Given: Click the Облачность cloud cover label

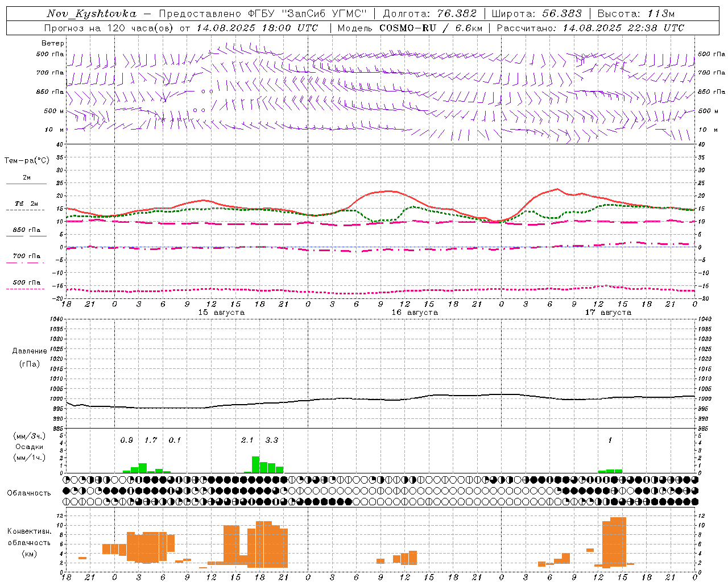Looking at the screenshot, I should coord(29,493).
